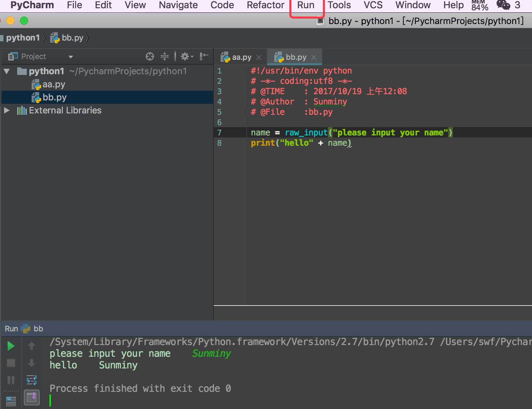The image size is (532, 409).
Task: Open the Project panel gear settings menu
Action: tap(187, 56)
